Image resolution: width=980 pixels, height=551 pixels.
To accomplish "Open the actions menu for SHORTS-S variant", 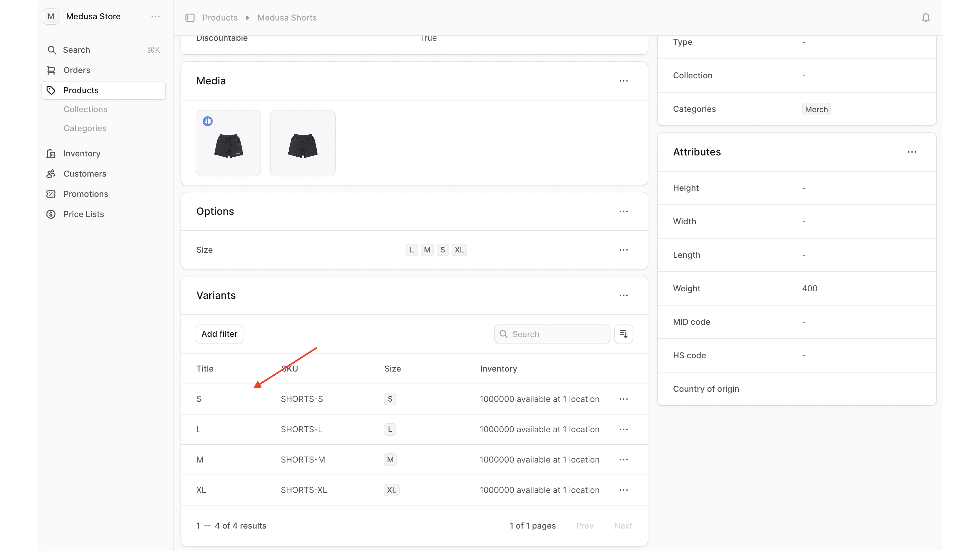I will [623, 399].
